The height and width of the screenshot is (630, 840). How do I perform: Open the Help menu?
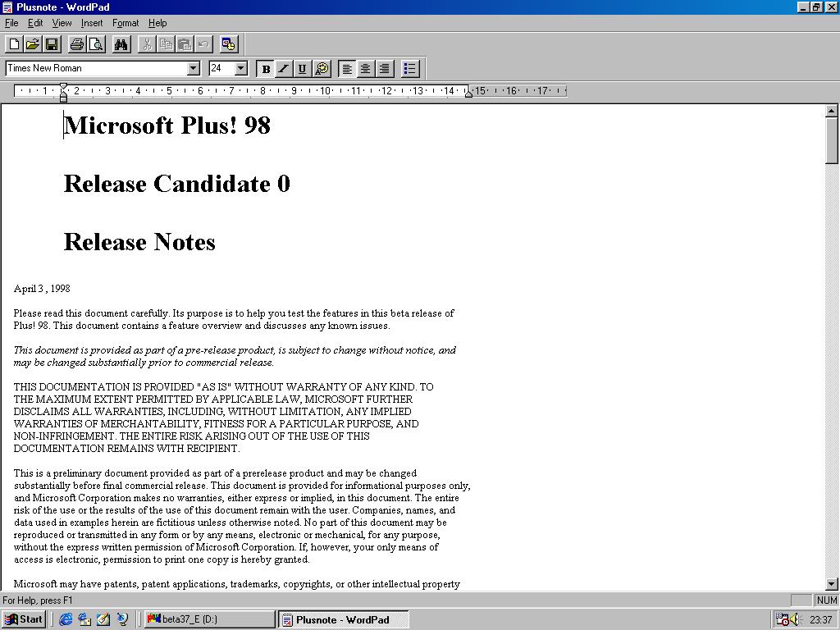click(x=157, y=23)
